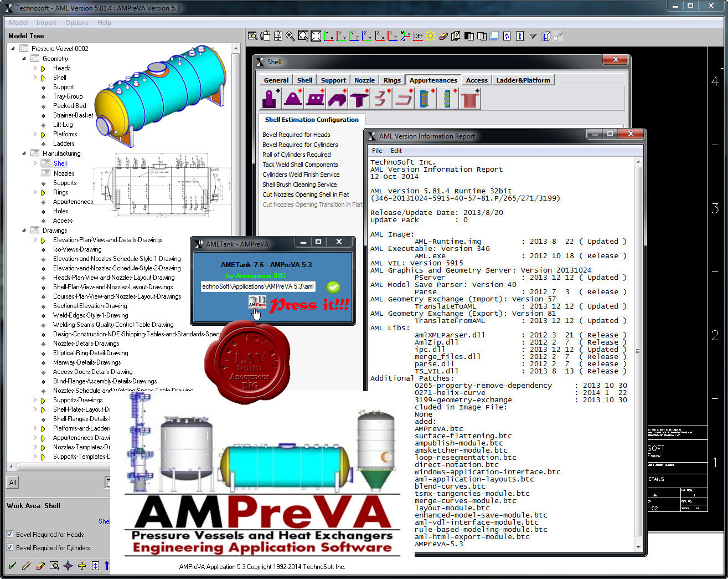Click the purple T-shaped bracket icon
The height and width of the screenshot is (579, 728).
point(359,99)
